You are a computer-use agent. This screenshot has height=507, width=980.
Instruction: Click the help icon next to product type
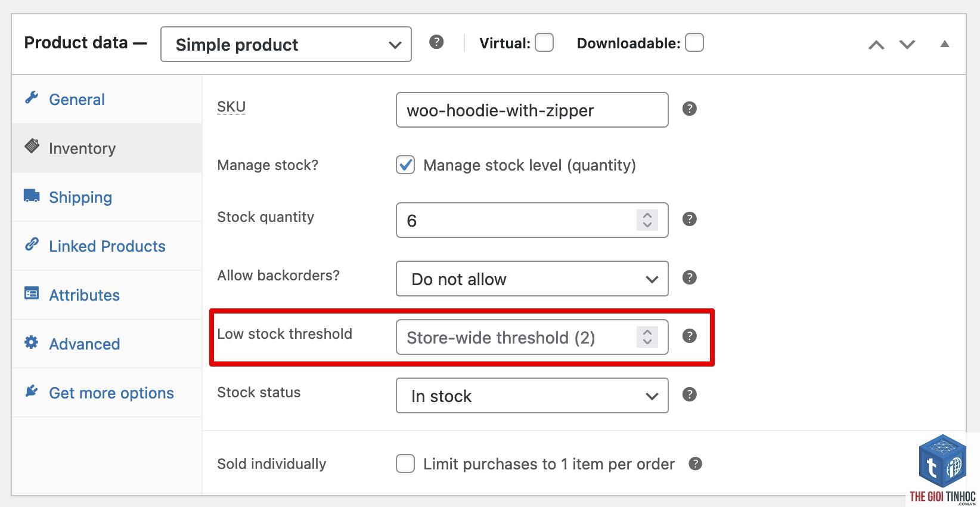coord(436,42)
